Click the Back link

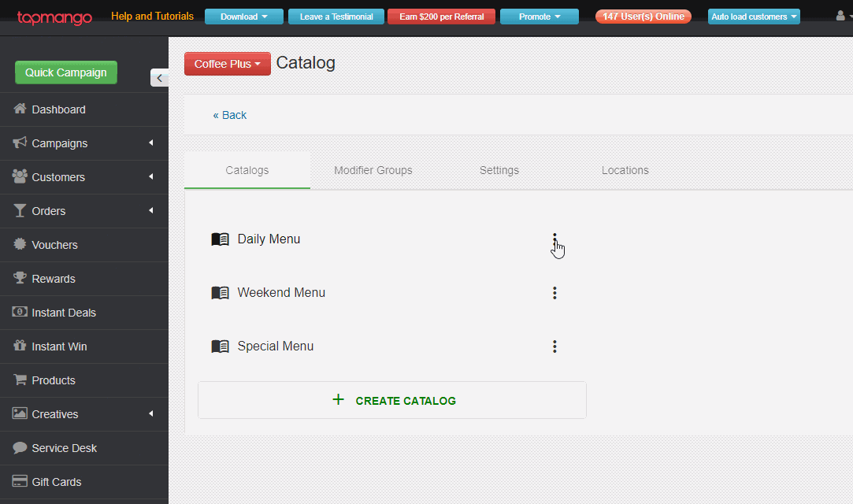coord(229,115)
